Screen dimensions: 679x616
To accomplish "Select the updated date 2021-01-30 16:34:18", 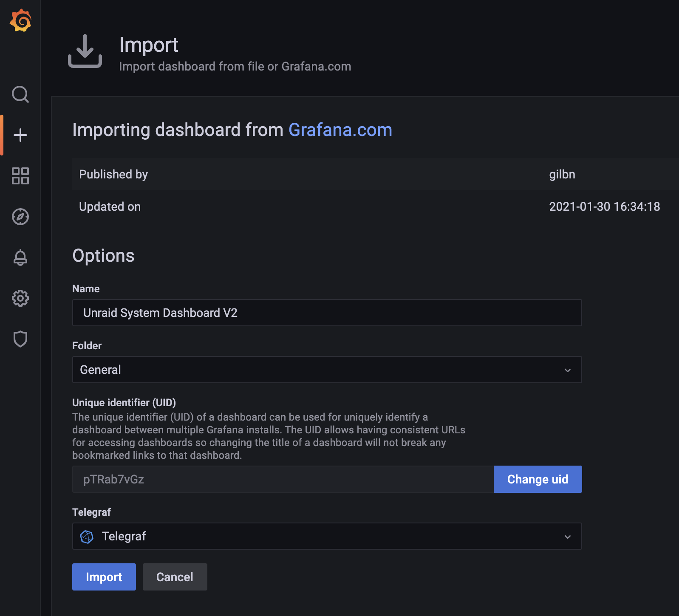I will coord(604,206).
